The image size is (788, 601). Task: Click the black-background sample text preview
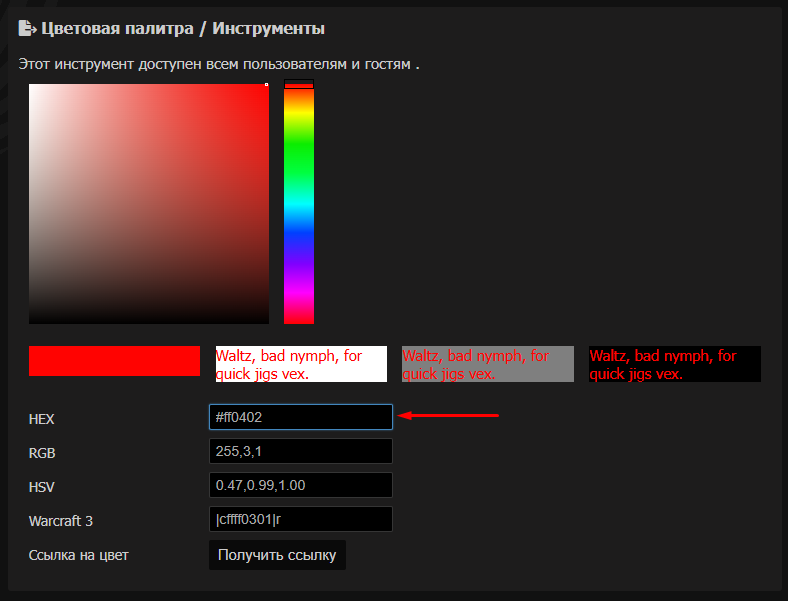coord(675,364)
